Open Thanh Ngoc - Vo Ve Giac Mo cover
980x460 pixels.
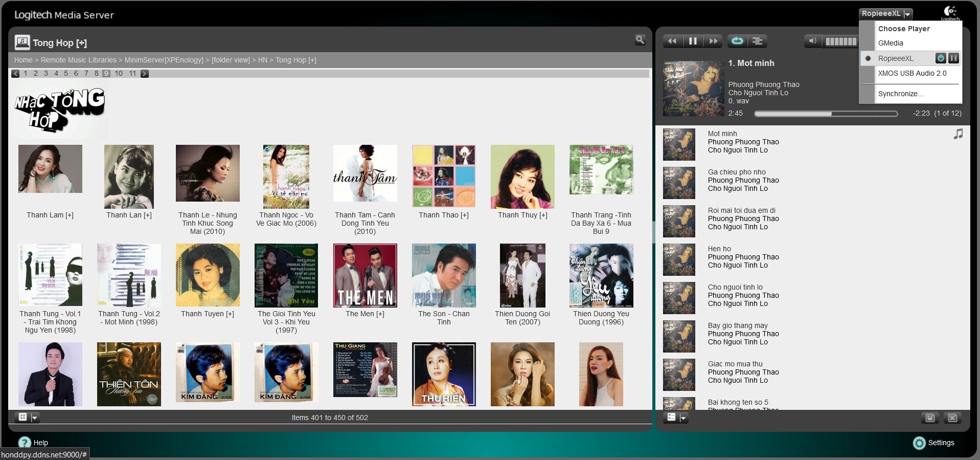coord(286,177)
